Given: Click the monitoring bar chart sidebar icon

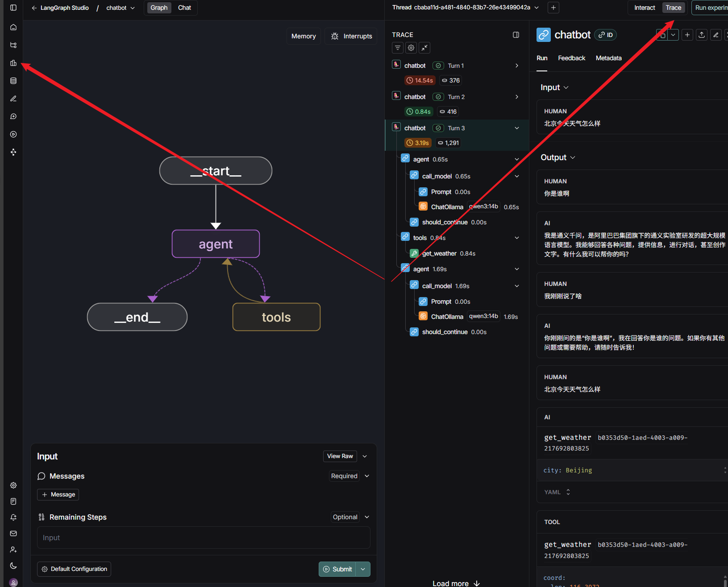Looking at the screenshot, I should pos(13,63).
